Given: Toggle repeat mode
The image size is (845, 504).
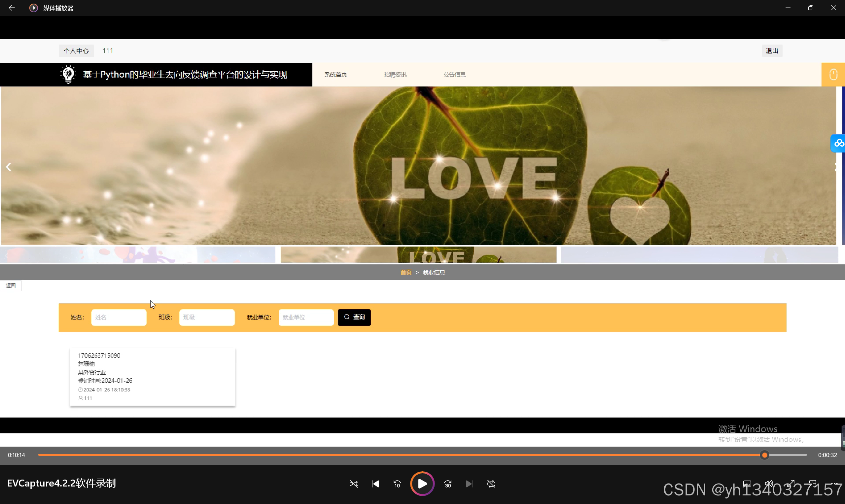Looking at the screenshot, I should pyautogui.click(x=491, y=484).
